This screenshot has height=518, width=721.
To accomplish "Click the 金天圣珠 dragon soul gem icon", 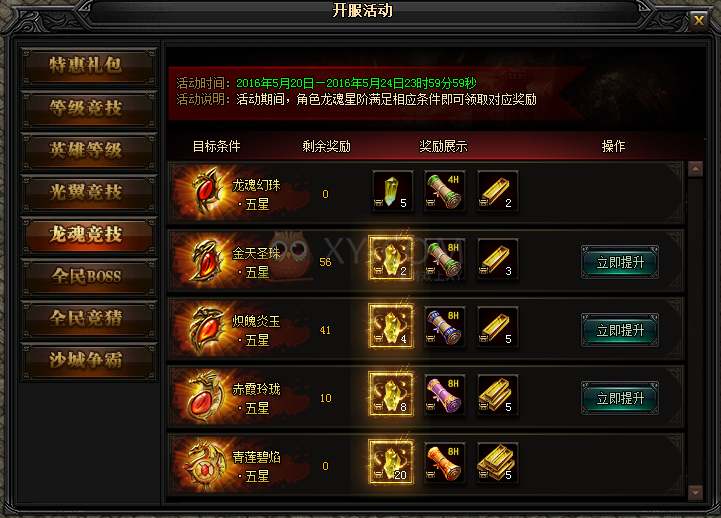I will coord(206,261).
